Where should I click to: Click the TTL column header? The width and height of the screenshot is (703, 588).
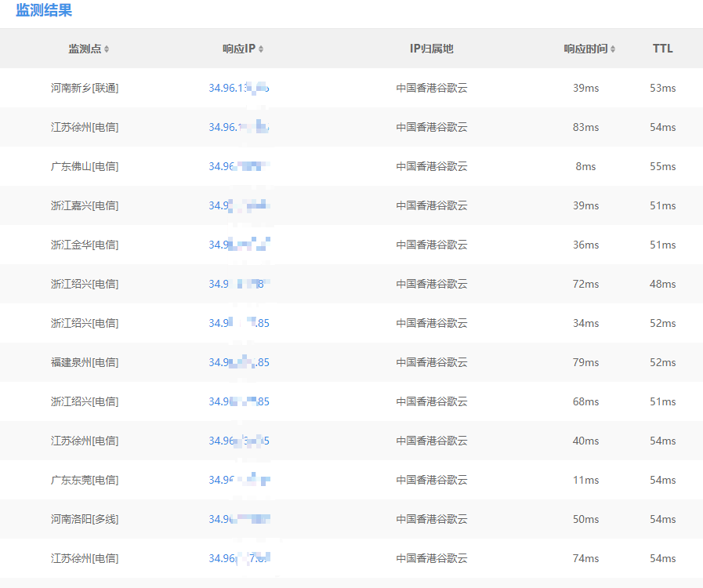[662, 49]
